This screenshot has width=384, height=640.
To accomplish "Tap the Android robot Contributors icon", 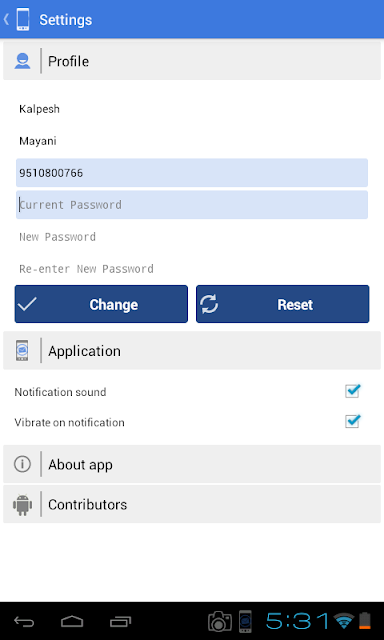I will [x=22, y=504].
